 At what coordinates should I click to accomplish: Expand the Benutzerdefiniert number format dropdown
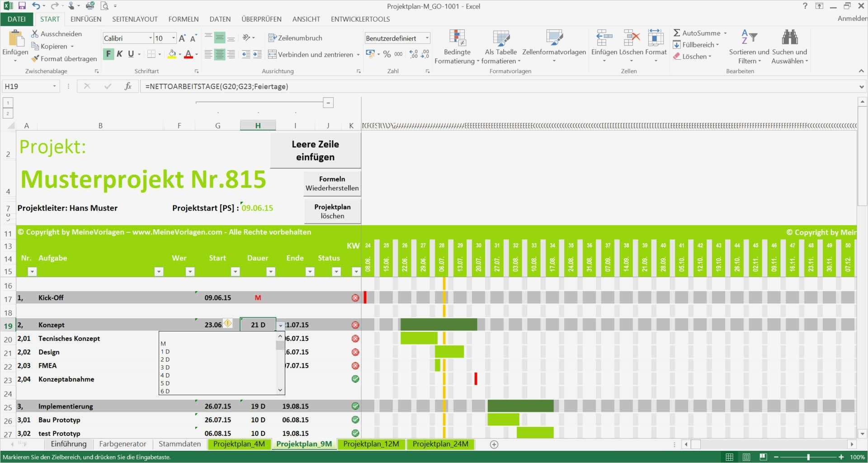click(x=427, y=38)
